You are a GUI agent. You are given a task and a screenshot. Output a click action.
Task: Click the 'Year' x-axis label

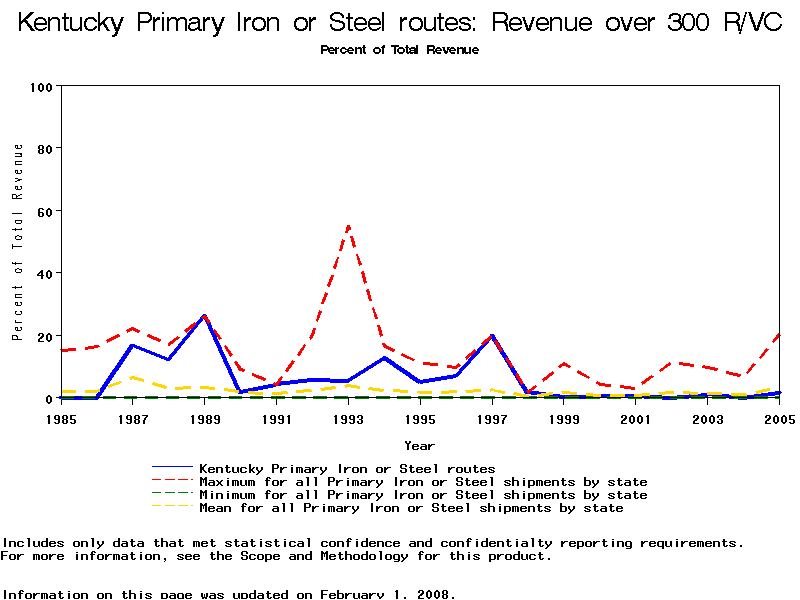(x=419, y=445)
